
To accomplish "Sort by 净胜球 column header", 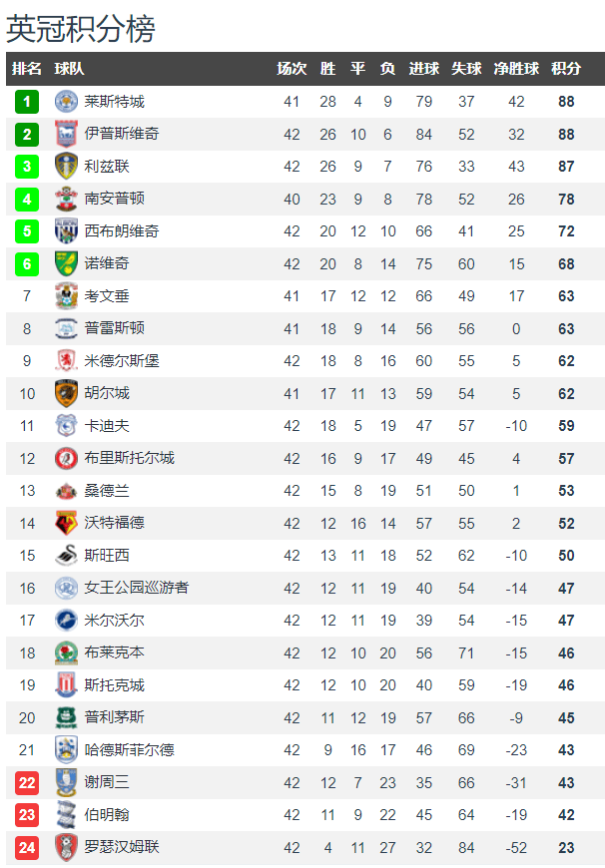I will 516,69.
